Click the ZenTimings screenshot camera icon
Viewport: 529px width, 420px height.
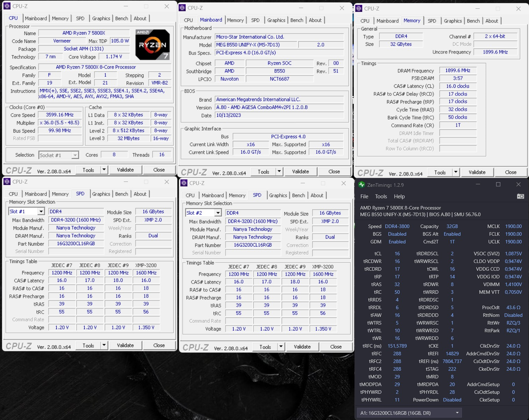[x=520, y=196]
